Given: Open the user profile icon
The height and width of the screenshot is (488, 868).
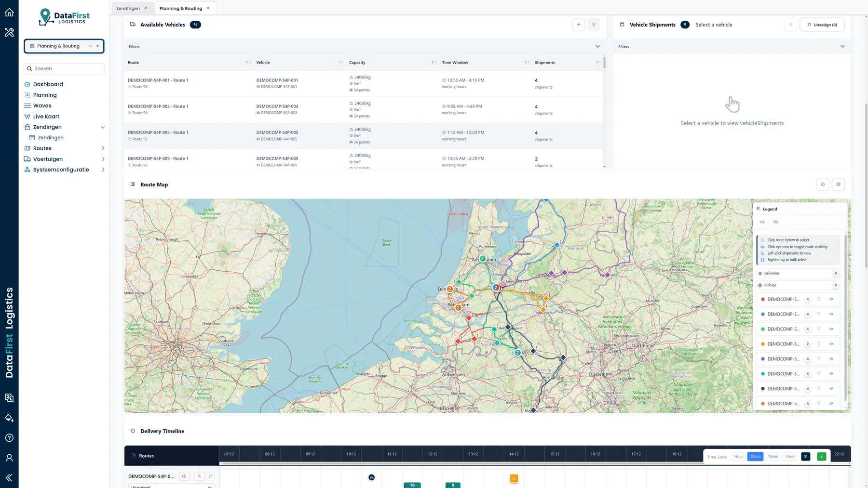Looking at the screenshot, I should click(x=9, y=458).
